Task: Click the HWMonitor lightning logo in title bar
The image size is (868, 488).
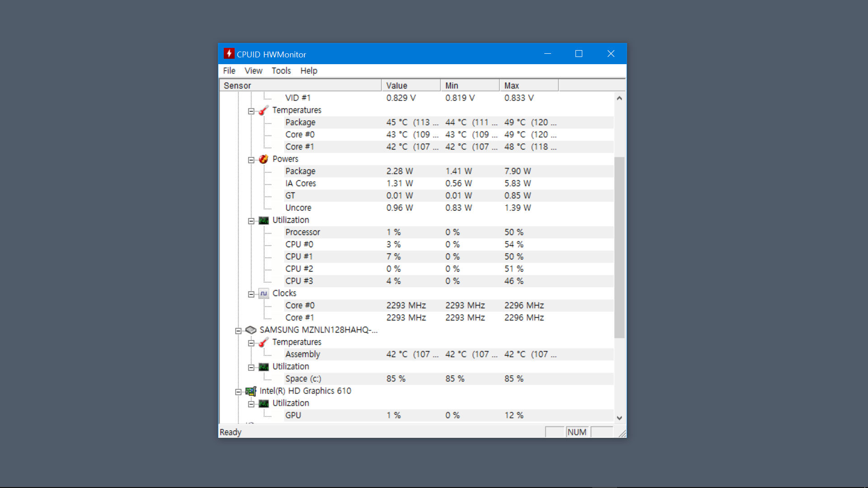Action: [x=229, y=54]
